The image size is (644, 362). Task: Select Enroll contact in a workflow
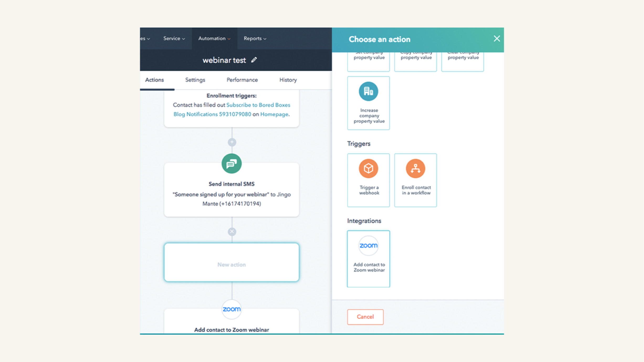tap(415, 180)
